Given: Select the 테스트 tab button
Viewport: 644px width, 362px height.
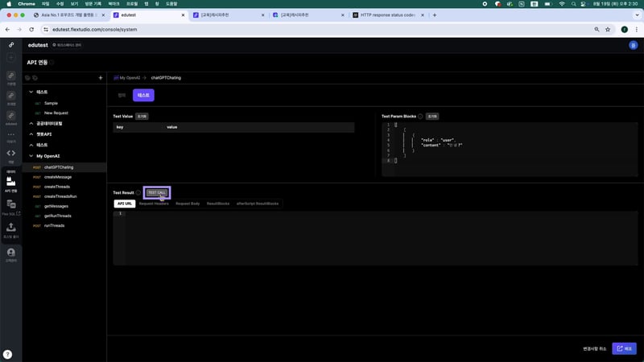Looking at the screenshot, I should coord(143,95).
